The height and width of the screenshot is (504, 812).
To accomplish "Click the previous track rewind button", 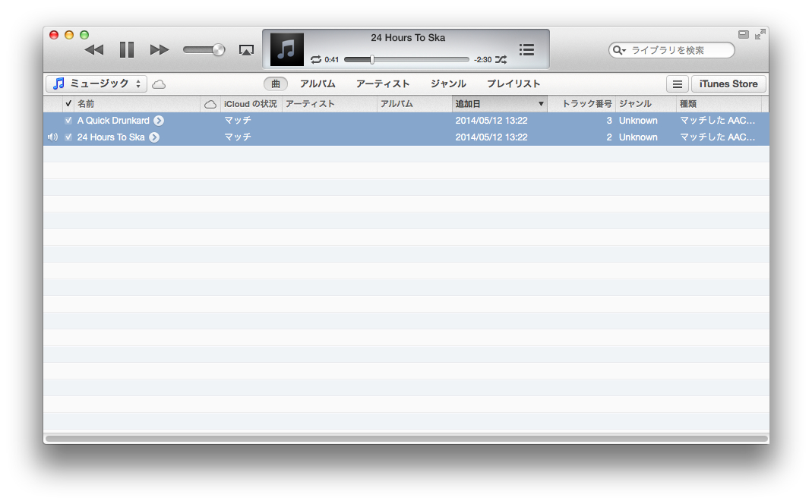I will coord(94,49).
